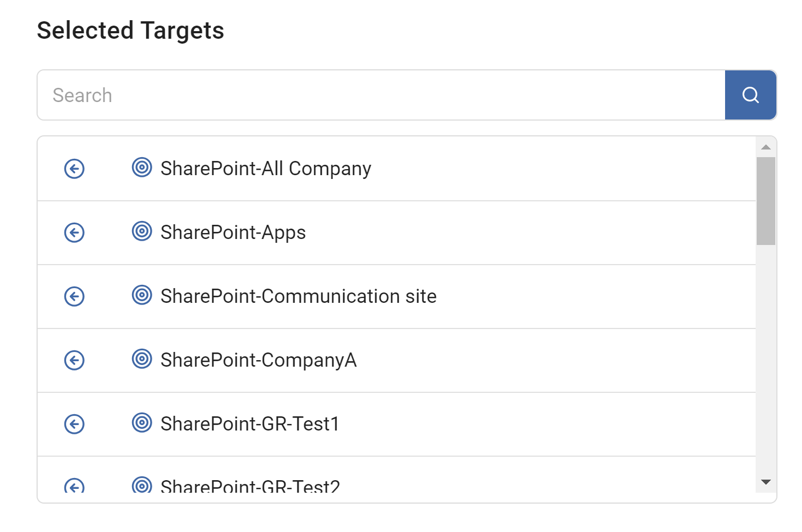Image resolution: width=802 pixels, height=532 pixels.
Task: Remove SharePoint-All Company via its arrow icon
Action: (74, 169)
